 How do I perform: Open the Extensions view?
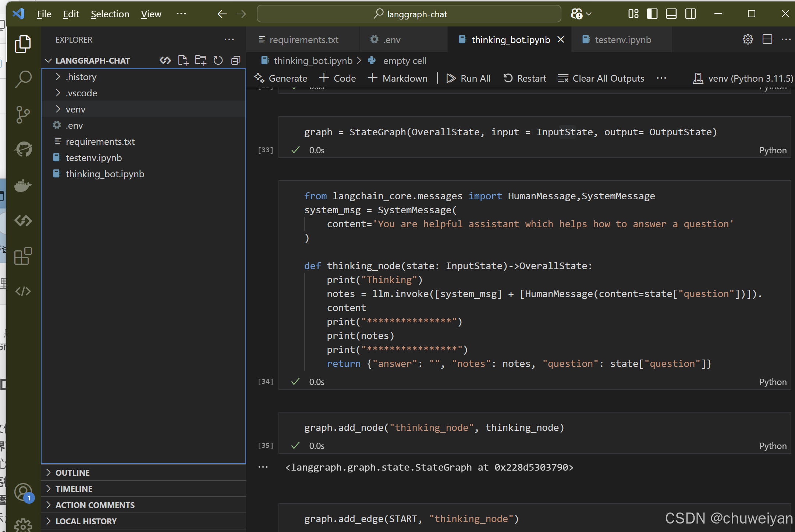(22, 256)
